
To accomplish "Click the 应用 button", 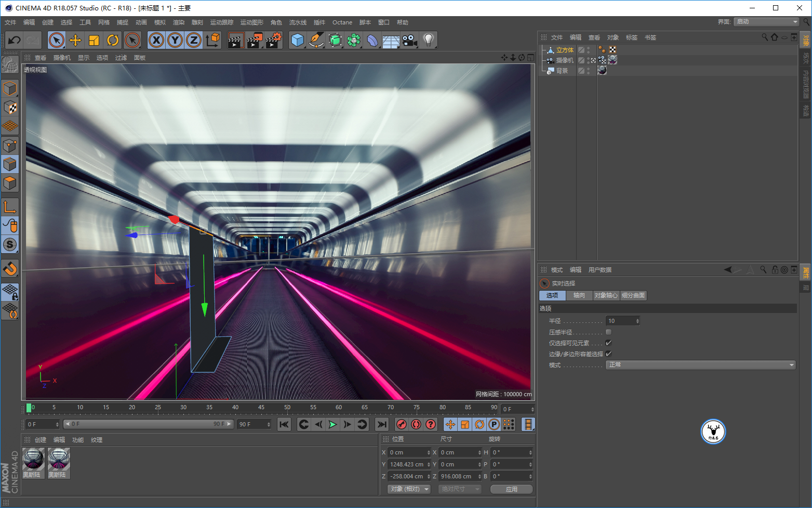I will pos(512,489).
